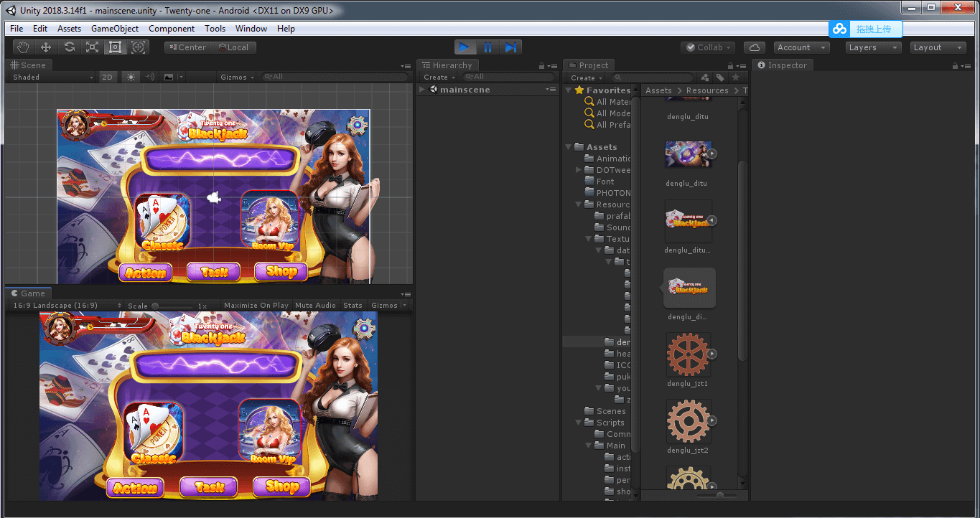The width and height of the screenshot is (980, 518).
Task: Toggle Mute Audio in Game view
Action: [x=315, y=305]
